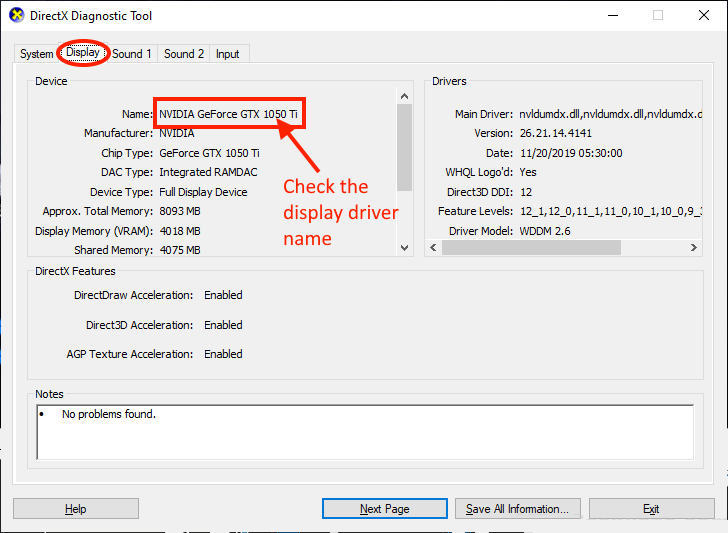Click Device panel scroll up arrow
728x533 pixels.
coord(404,96)
